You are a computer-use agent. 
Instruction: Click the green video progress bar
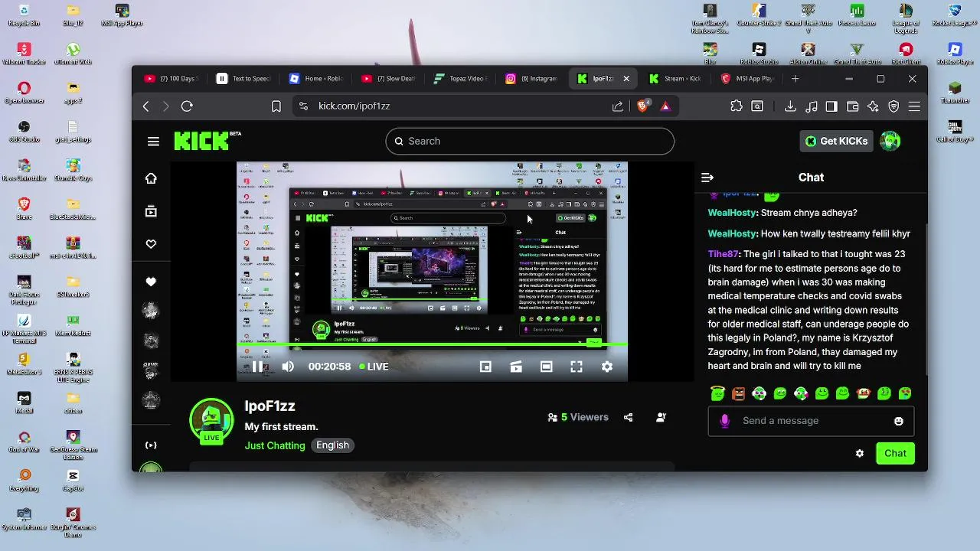coord(432,344)
